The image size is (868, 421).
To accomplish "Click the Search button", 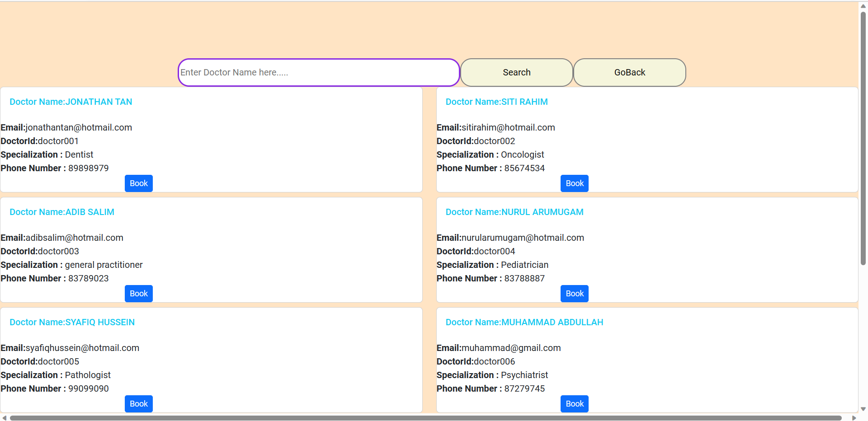I will (x=516, y=72).
